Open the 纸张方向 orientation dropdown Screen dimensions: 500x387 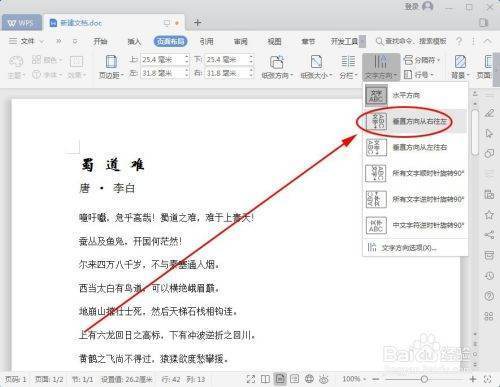click(x=277, y=67)
